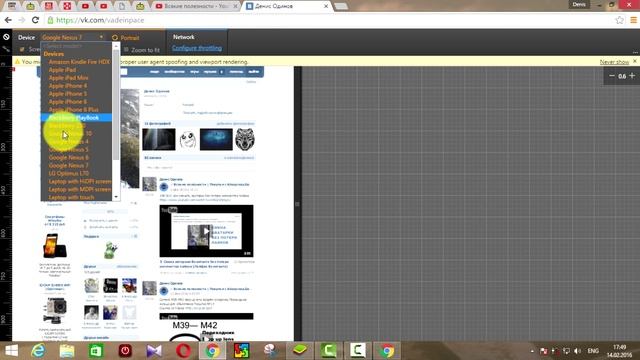Toggle Zoom to fit checkbox
640x360 pixels.
[126, 49]
